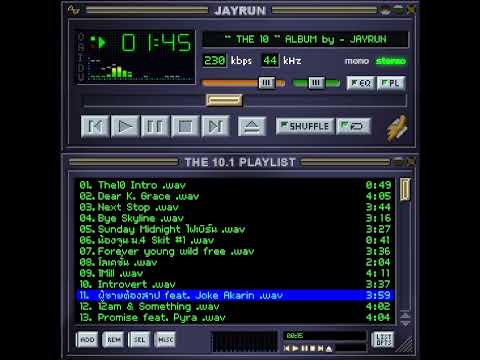Click the playlist time display 00:15

tap(295, 336)
